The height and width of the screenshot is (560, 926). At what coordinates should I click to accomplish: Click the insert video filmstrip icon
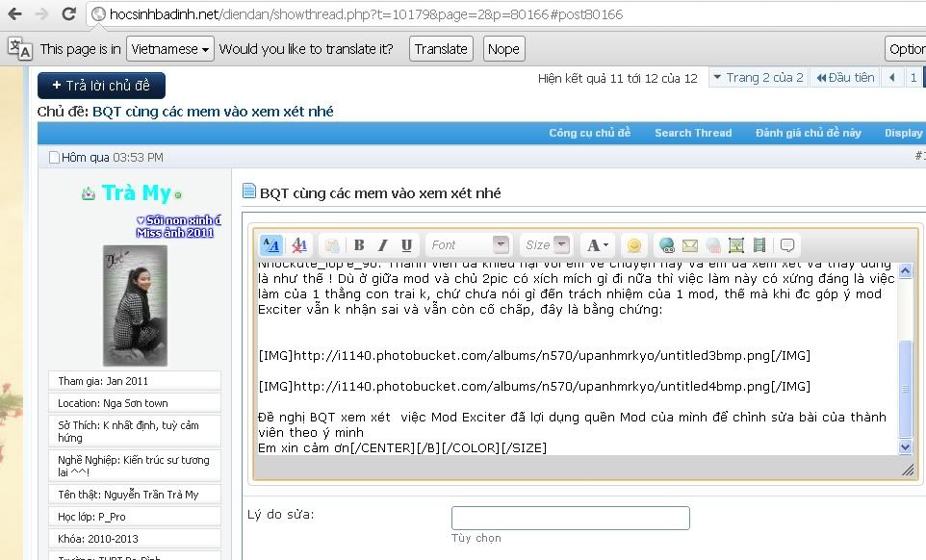pyautogui.click(x=759, y=245)
